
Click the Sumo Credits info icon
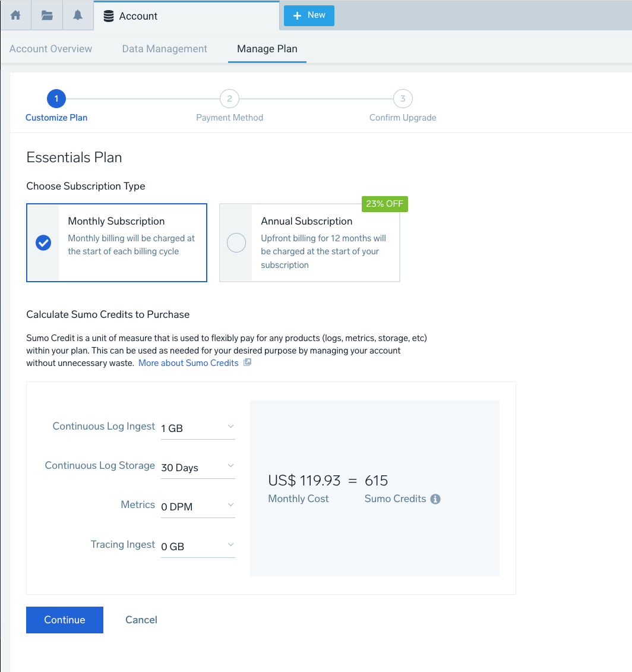coord(435,499)
